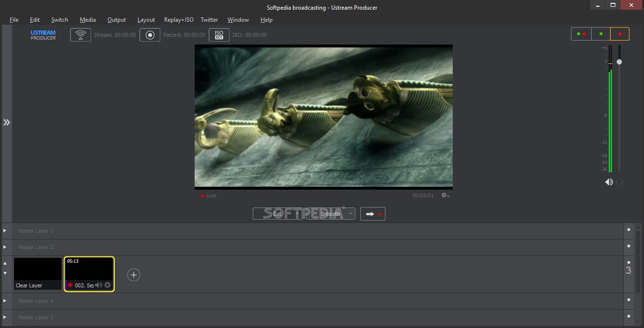Adjust the master volume slider knob

(x=619, y=62)
